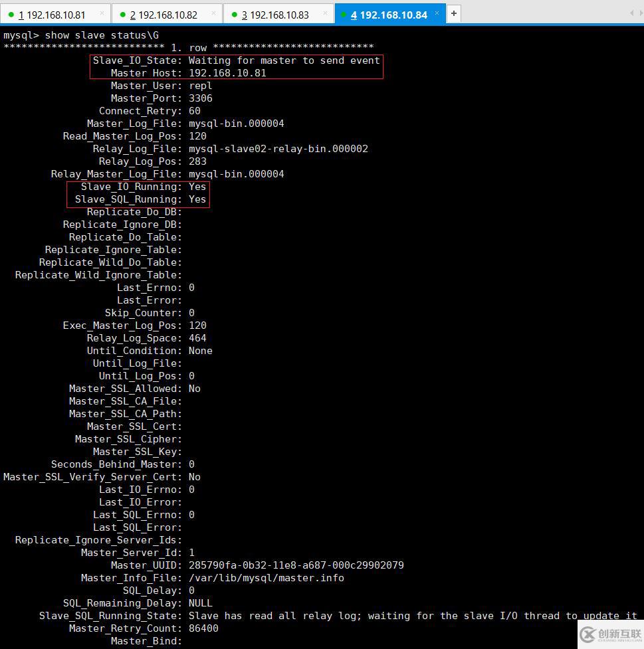Click the '1. row' separator text
This screenshot has height=649, width=644.
(x=189, y=48)
